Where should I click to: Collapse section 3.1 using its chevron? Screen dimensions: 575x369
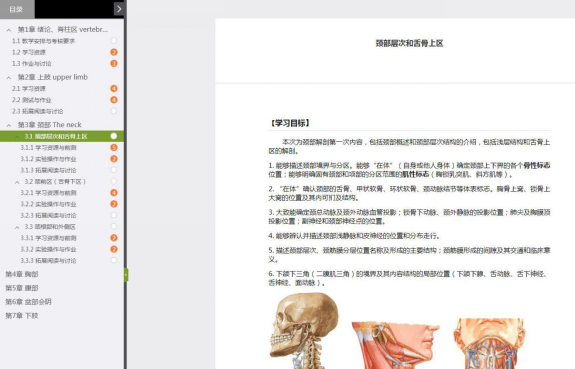[17, 137]
